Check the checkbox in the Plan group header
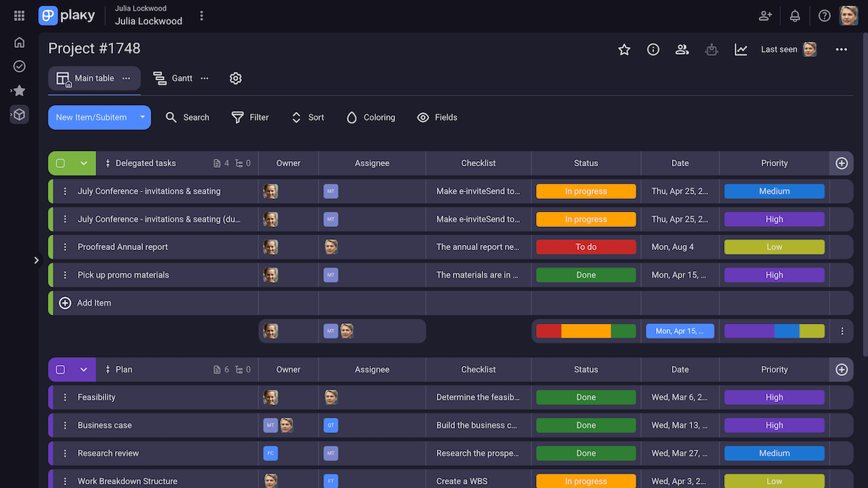The height and width of the screenshot is (488, 868). (x=61, y=369)
